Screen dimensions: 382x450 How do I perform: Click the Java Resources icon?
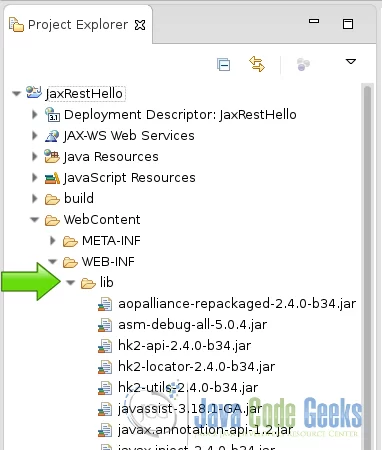pos(52,157)
